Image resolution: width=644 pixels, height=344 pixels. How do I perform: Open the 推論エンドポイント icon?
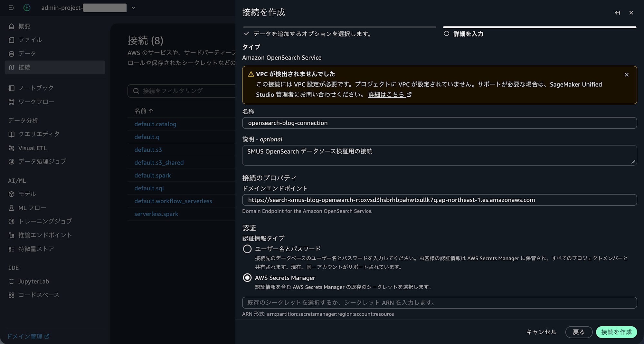pos(12,235)
